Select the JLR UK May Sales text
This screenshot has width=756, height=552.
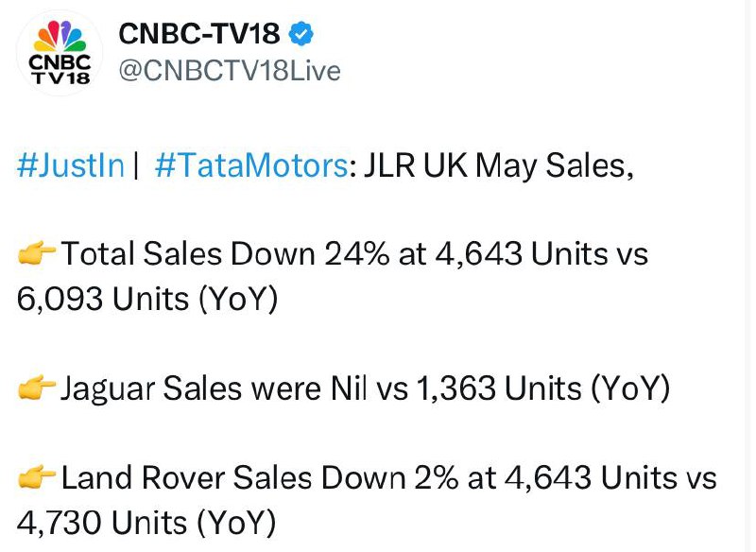point(498,165)
